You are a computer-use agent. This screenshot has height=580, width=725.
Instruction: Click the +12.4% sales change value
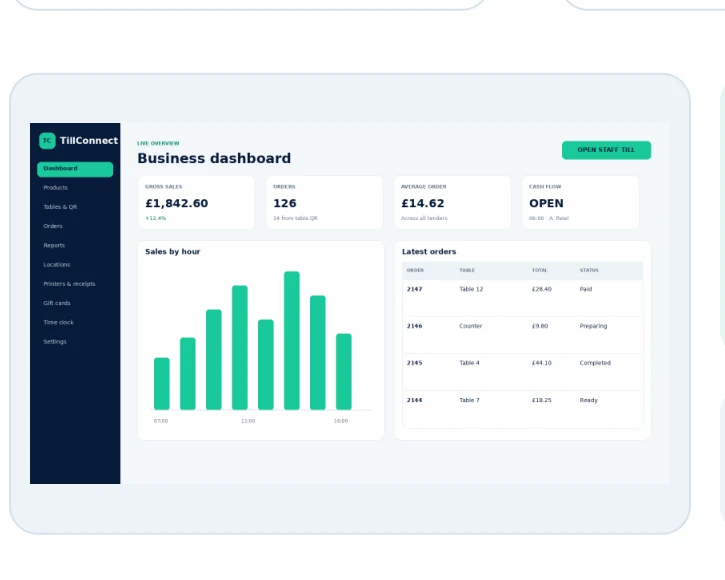point(156,218)
